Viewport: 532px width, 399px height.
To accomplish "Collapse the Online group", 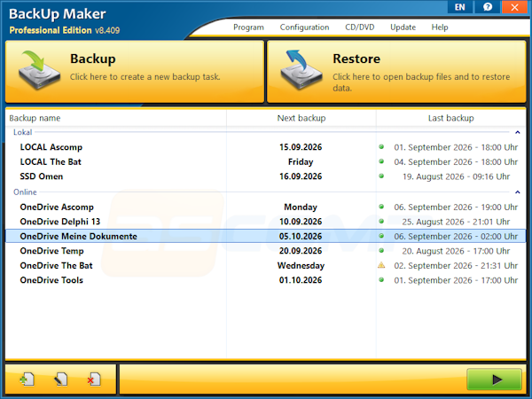I will [518, 192].
